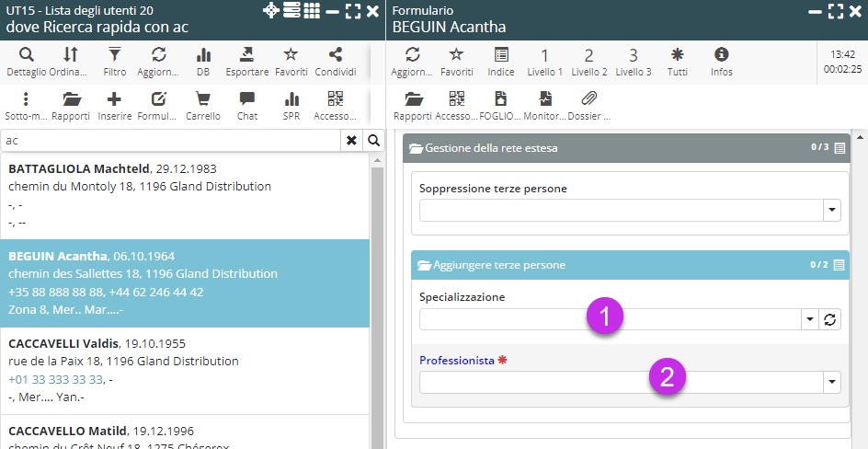Click the Carrello cart icon
Viewport: 868px width, 449px height.
tap(203, 106)
